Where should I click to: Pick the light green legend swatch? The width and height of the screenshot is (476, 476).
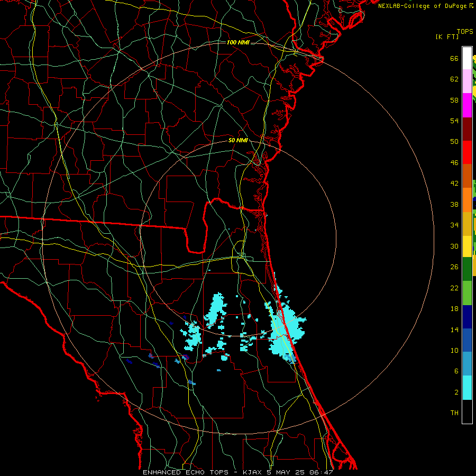point(467,293)
